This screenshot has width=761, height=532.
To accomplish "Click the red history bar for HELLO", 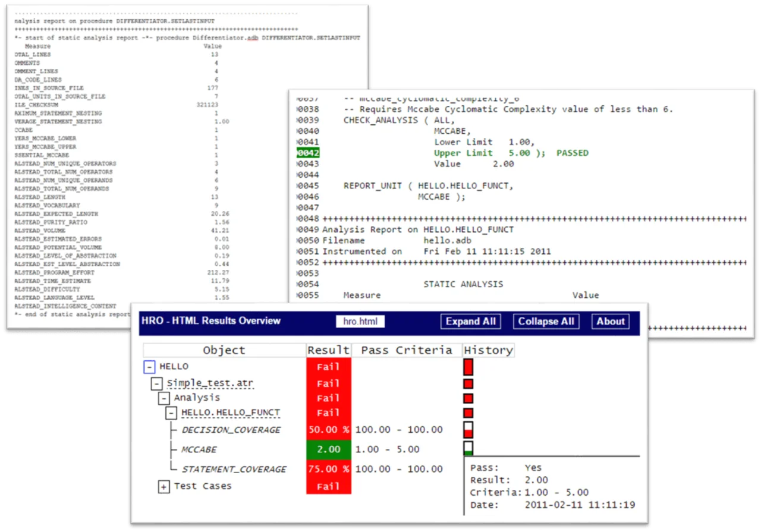I will (x=468, y=367).
